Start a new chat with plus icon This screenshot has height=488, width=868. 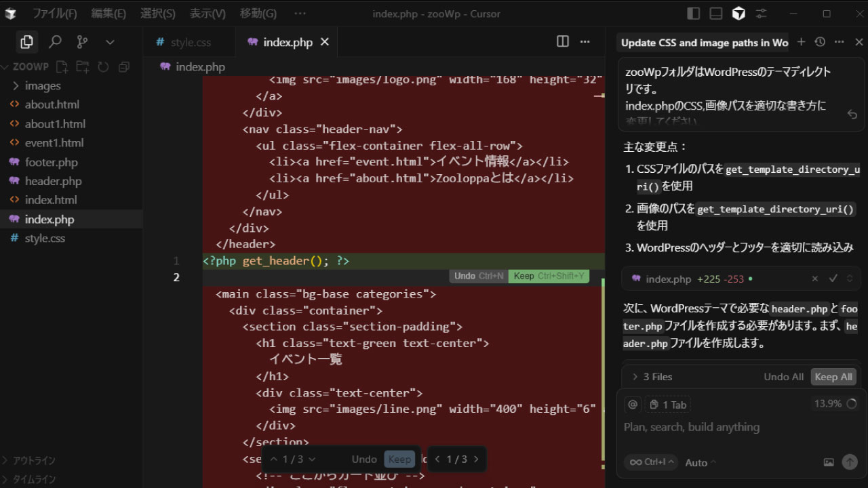coord(801,42)
